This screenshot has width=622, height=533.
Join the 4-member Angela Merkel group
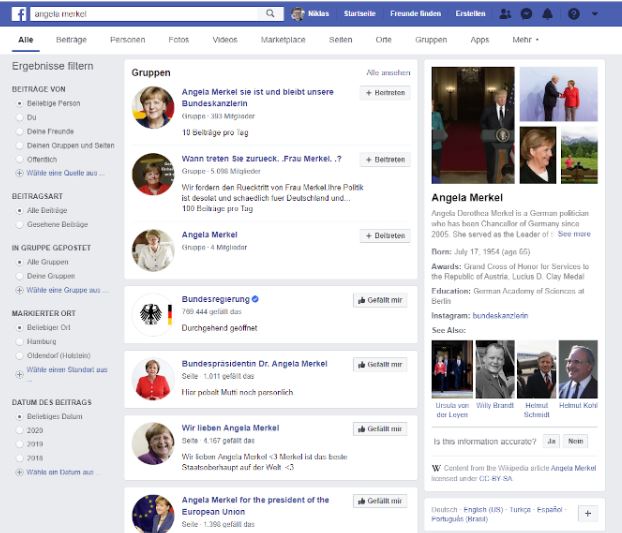pyautogui.click(x=385, y=236)
